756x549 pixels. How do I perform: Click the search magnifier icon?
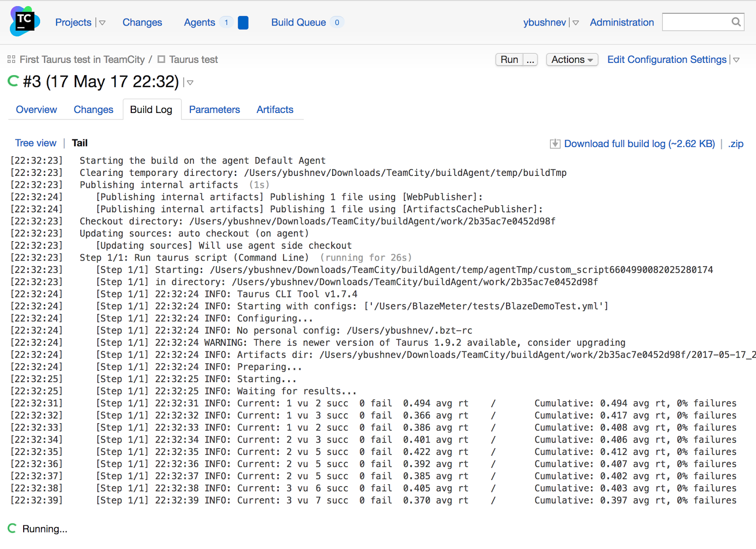736,22
